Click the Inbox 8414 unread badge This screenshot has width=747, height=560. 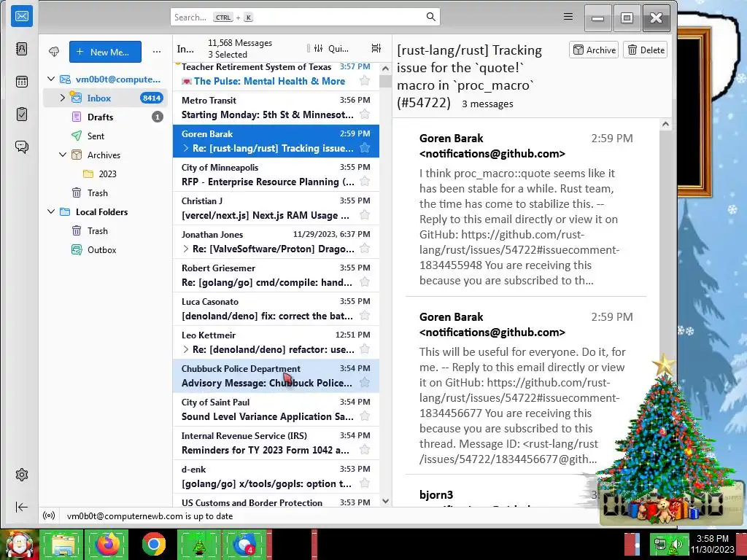(152, 98)
